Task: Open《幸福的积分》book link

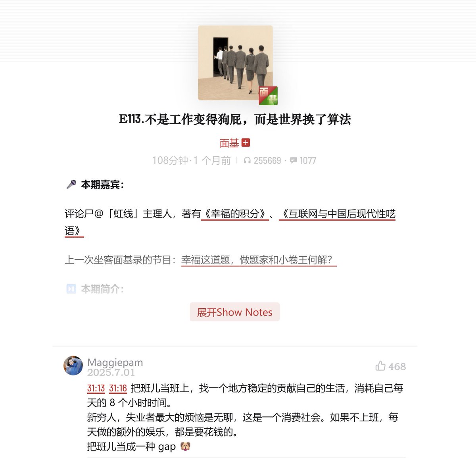Action: click(235, 214)
